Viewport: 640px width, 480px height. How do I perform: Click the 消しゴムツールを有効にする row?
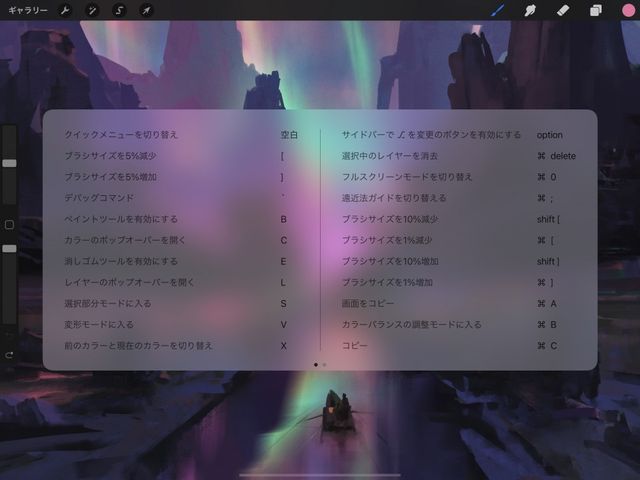pyautogui.click(x=182, y=261)
